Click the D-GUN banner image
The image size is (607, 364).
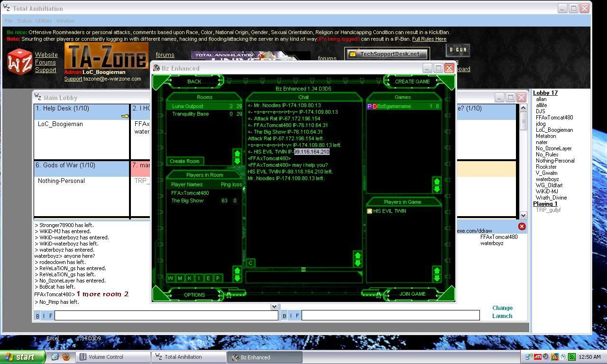click(x=458, y=50)
